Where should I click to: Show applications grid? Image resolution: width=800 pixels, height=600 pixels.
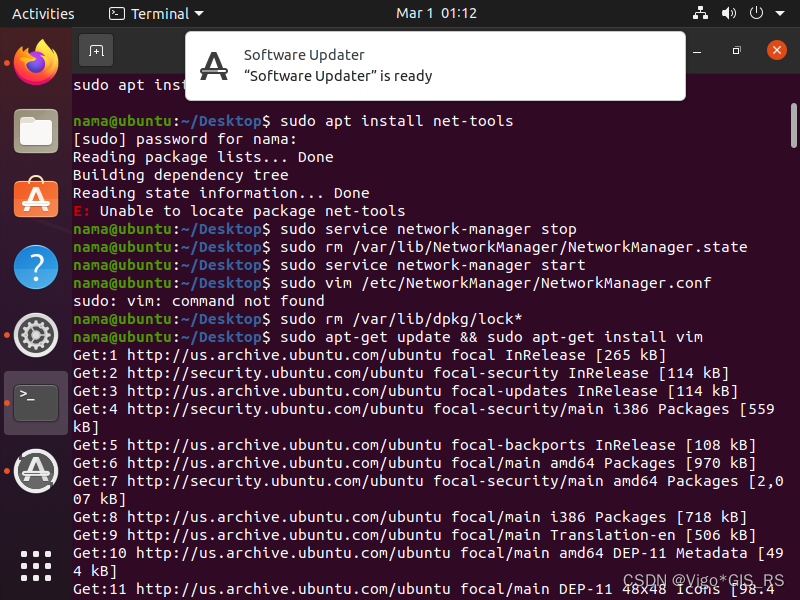point(36,566)
